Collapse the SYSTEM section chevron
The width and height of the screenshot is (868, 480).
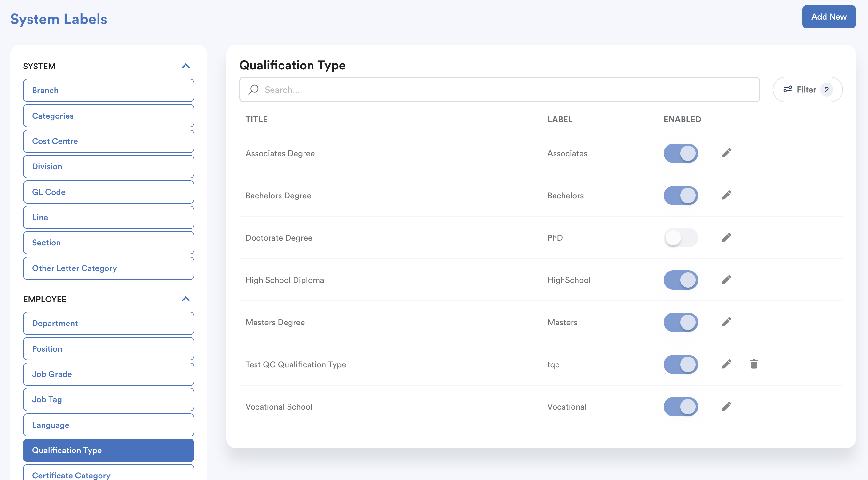186,66
